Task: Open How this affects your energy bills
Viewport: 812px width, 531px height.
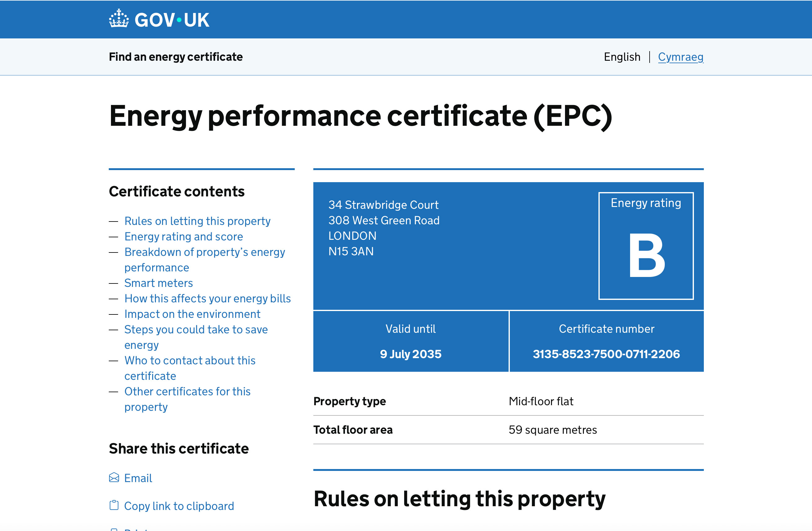Action: pos(207,298)
